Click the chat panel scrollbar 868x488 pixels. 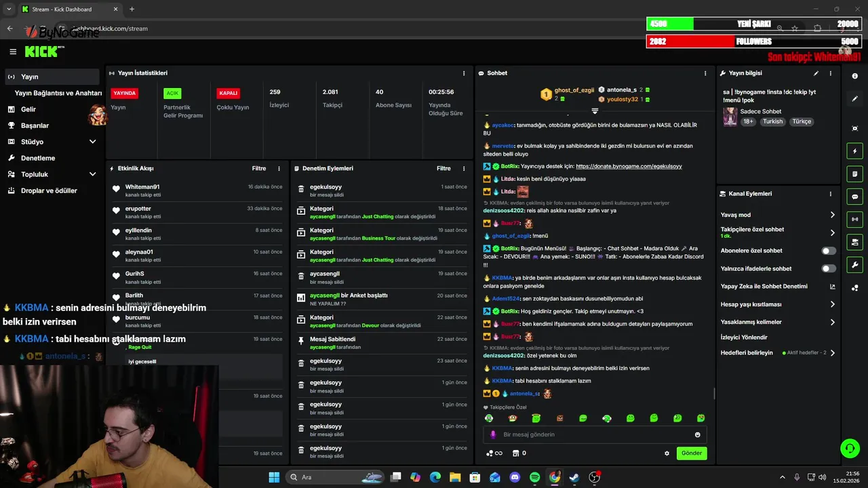click(713, 394)
